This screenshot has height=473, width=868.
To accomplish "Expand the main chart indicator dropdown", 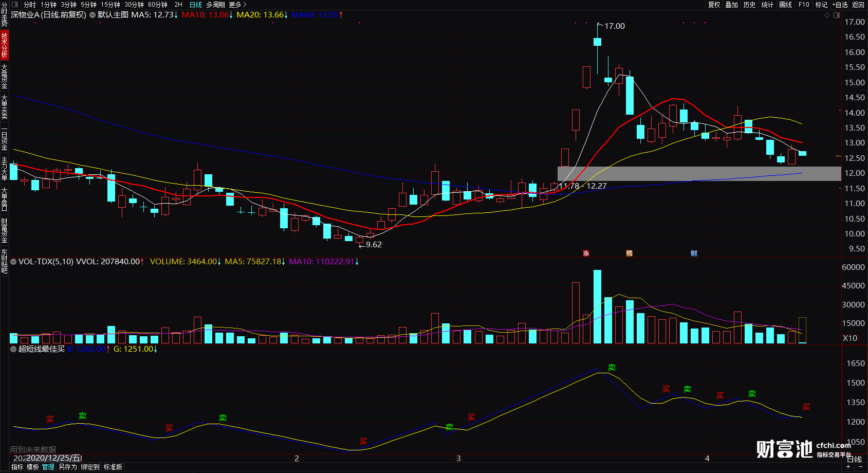I will (93, 15).
